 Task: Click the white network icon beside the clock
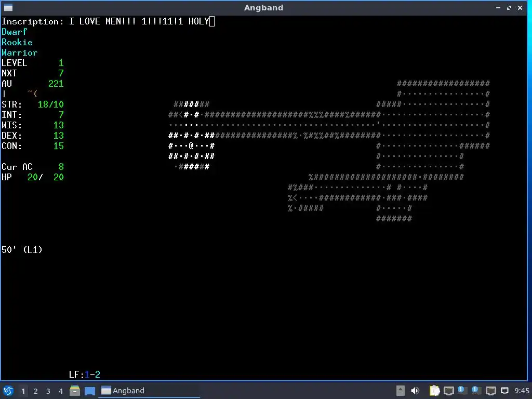point(505,391)
